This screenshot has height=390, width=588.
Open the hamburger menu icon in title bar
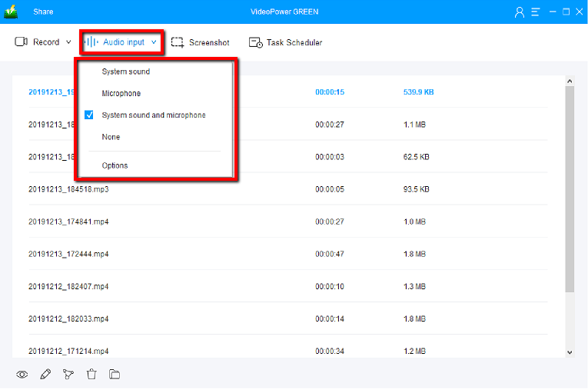[x=535, y=12]
